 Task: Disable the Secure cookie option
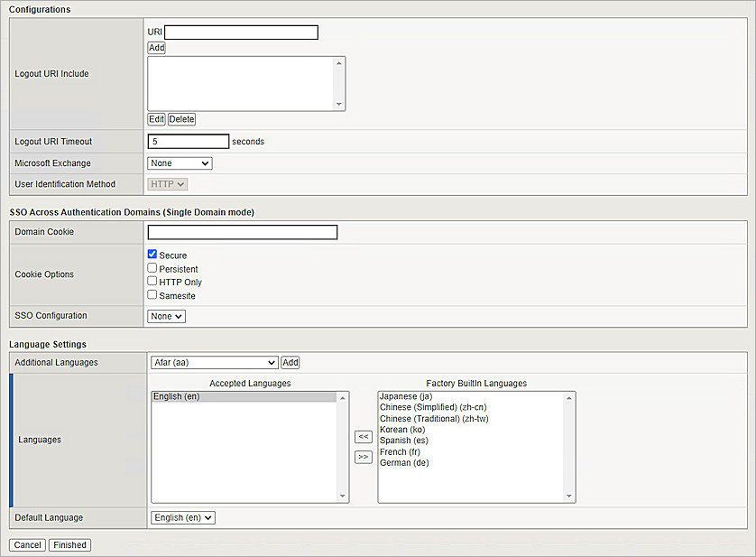[x=152, y=255]
